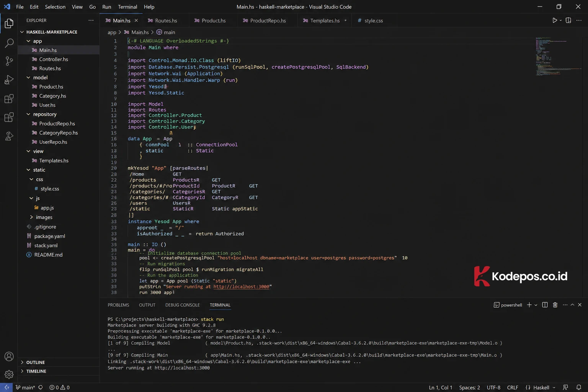
Task: Change UTF-8 file encoding
Action: tap(493, 387)
